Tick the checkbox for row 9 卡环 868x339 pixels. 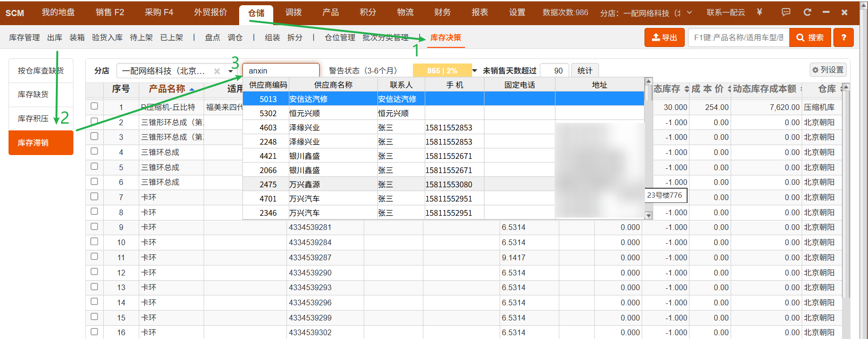click(x=94, y=227)
